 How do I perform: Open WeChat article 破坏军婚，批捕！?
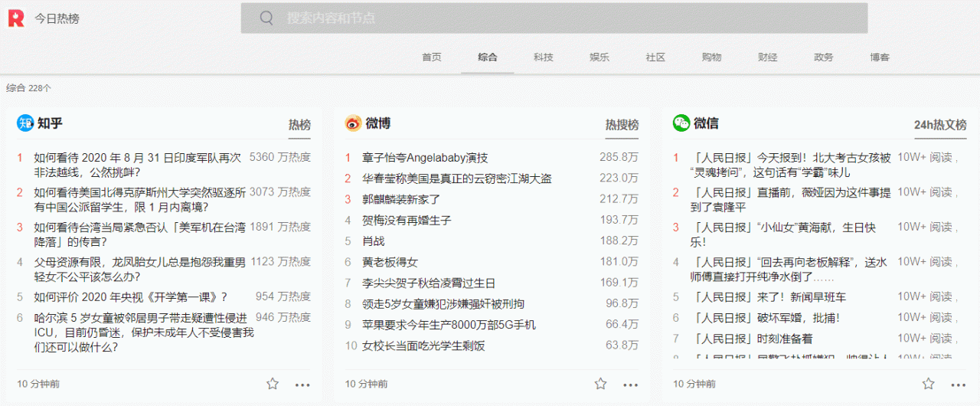pyautogui.click(x=765, y=317)
